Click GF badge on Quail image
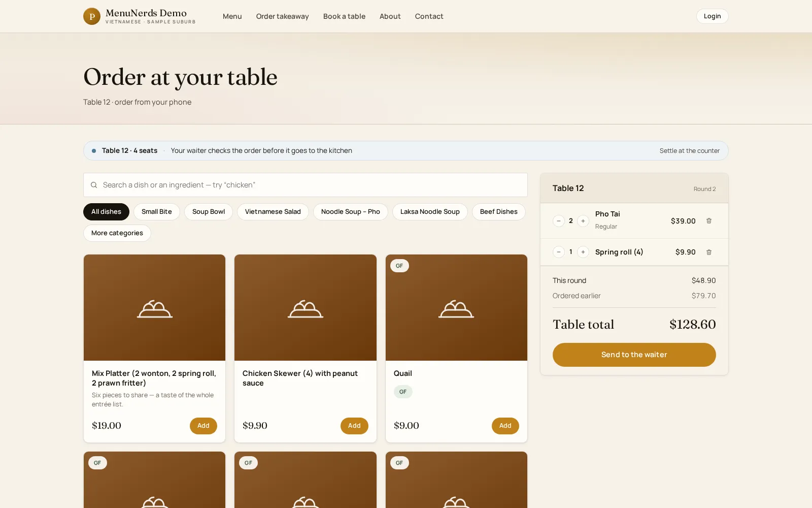 click(x=399, y=266)
